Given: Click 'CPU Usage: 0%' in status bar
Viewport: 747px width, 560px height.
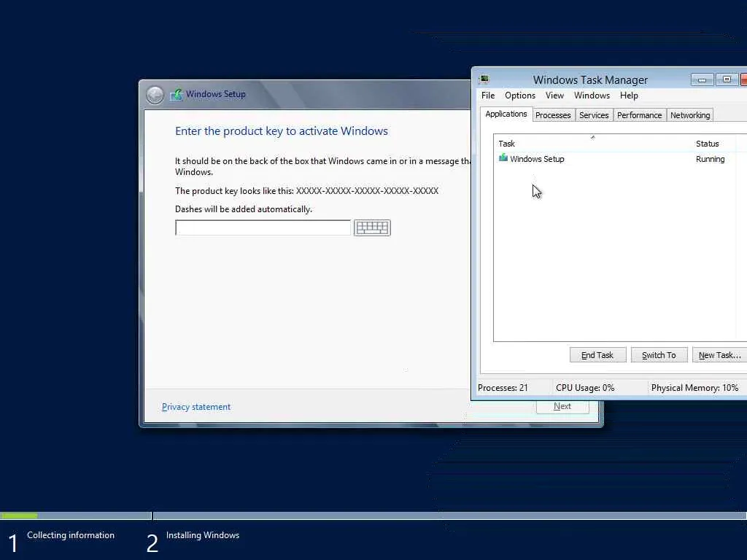Looking at the screenshot, I should (x=585, y=388).
